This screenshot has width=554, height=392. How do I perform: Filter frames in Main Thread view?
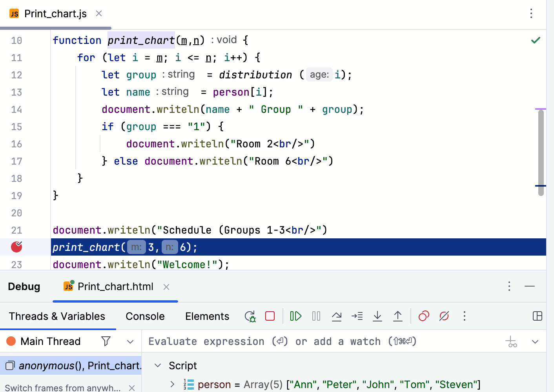coord(106,341)
